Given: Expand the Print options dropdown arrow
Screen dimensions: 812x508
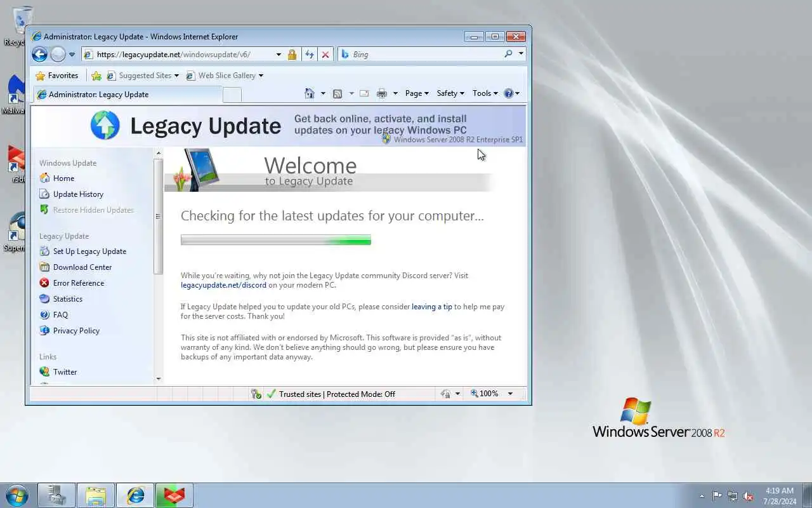Looking at the screenshot, I should [395, 93].
